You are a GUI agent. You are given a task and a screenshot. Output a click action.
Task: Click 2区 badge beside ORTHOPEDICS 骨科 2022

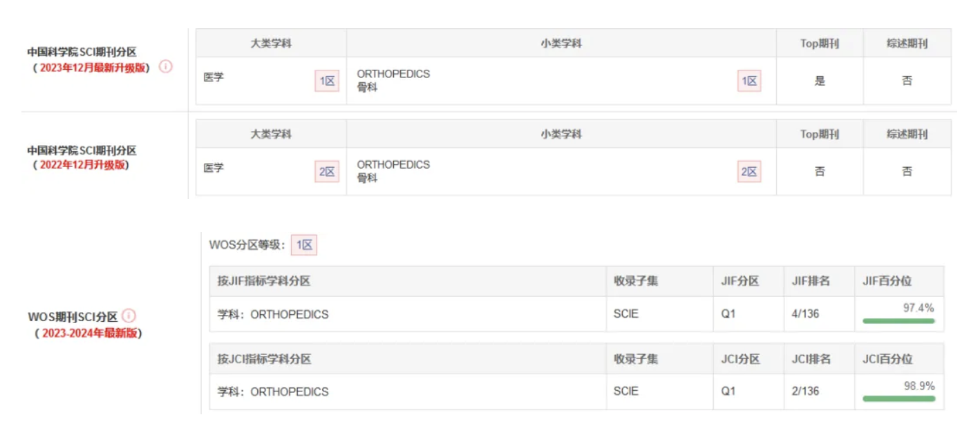tap(749, 171)
